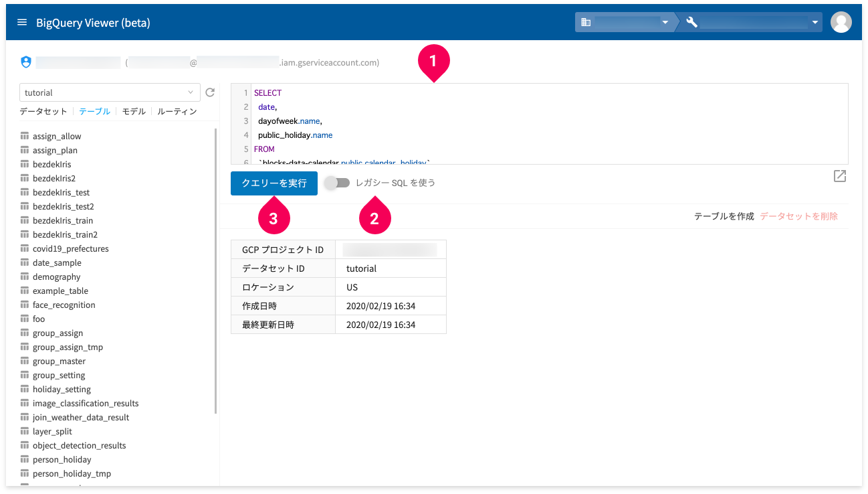868x494 pixels.
Task: Select the join_weather_data_result table
Action: tap(81, 417)
